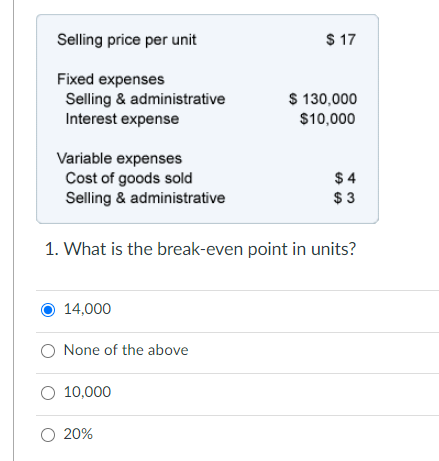Click the break-even point question text
The height and width of the screenshot is (461, 439).
[200, 249]
